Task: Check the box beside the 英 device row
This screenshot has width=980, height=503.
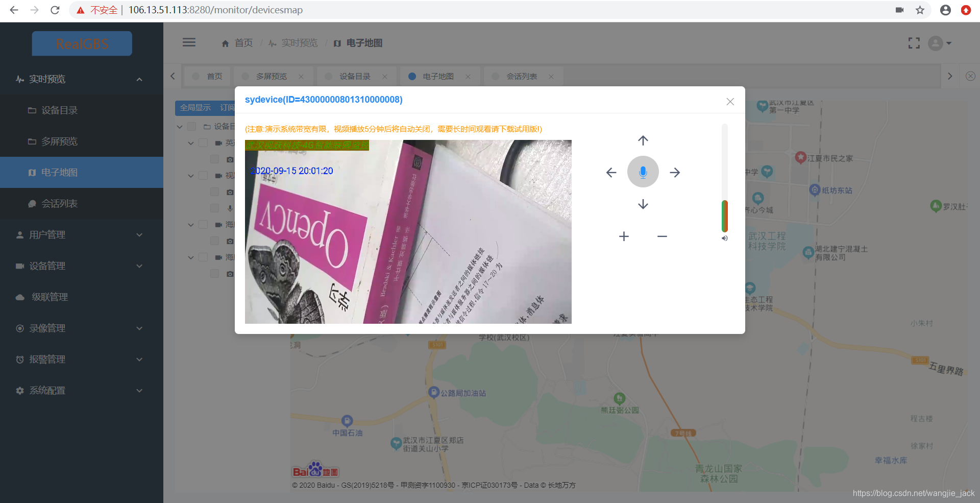Action: [x=203, y=143]
